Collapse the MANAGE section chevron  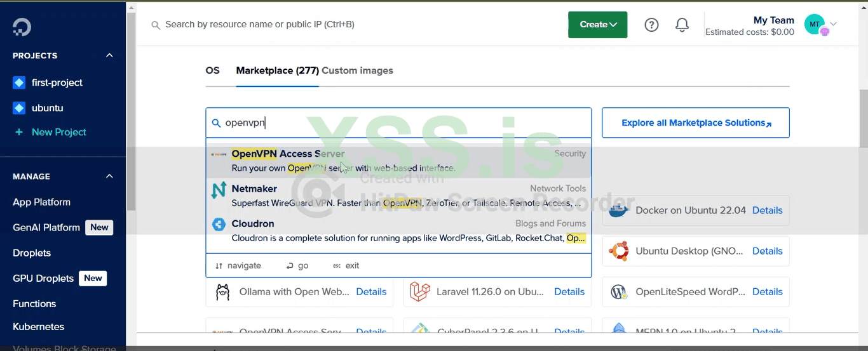click(109, 176)
